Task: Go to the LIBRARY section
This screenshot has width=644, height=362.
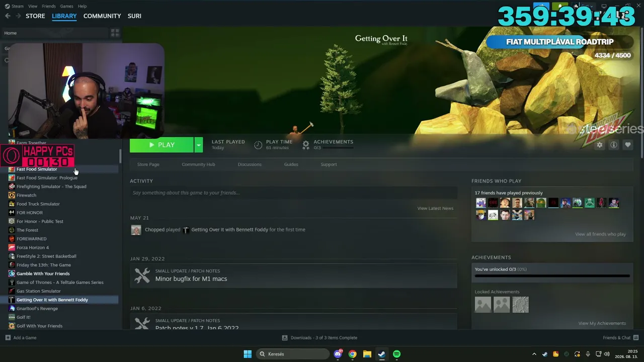Action: pos(64,16)
